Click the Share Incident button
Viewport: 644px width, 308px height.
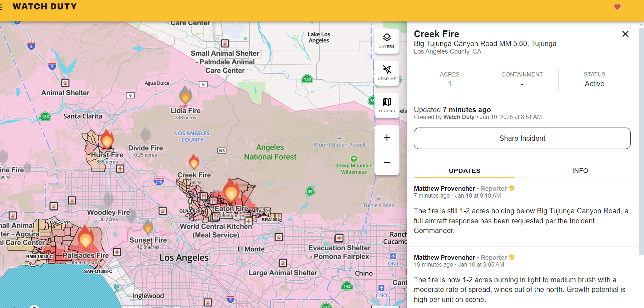pyautogui.click(x=522, y=138)
